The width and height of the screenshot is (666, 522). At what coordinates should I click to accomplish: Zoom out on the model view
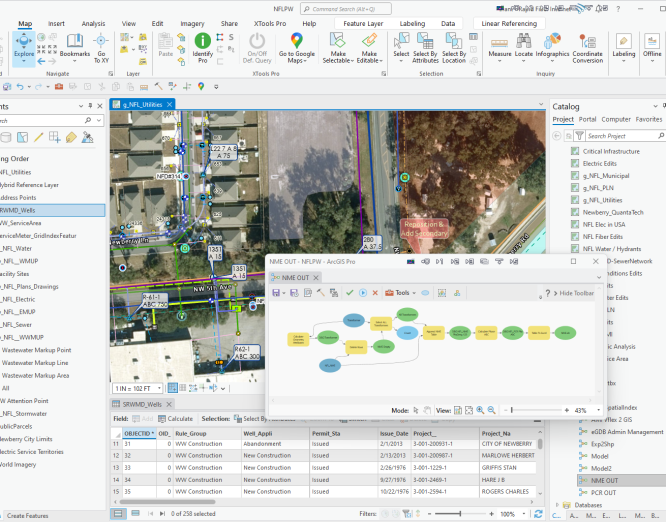click(x=491, y=410)
